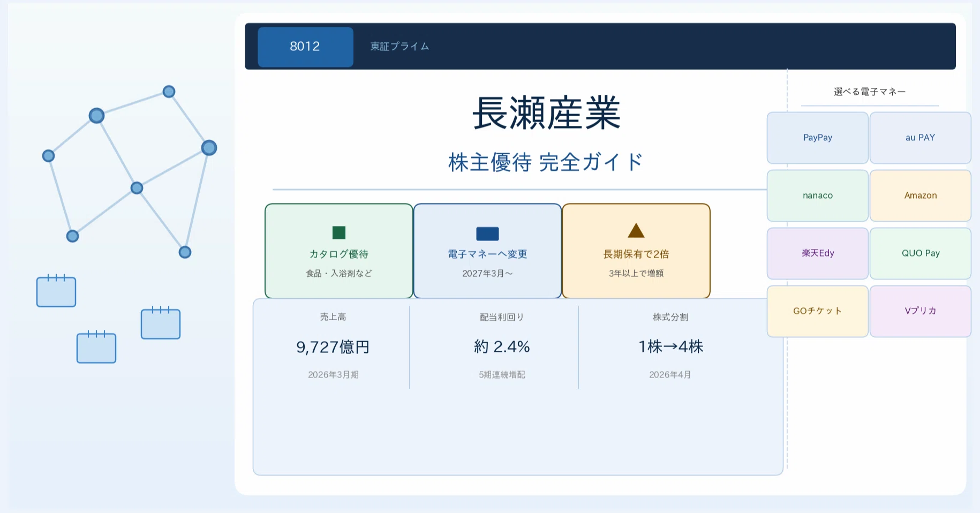
Task: Choose the QUO Pay tile
Action: coord(921,253)
